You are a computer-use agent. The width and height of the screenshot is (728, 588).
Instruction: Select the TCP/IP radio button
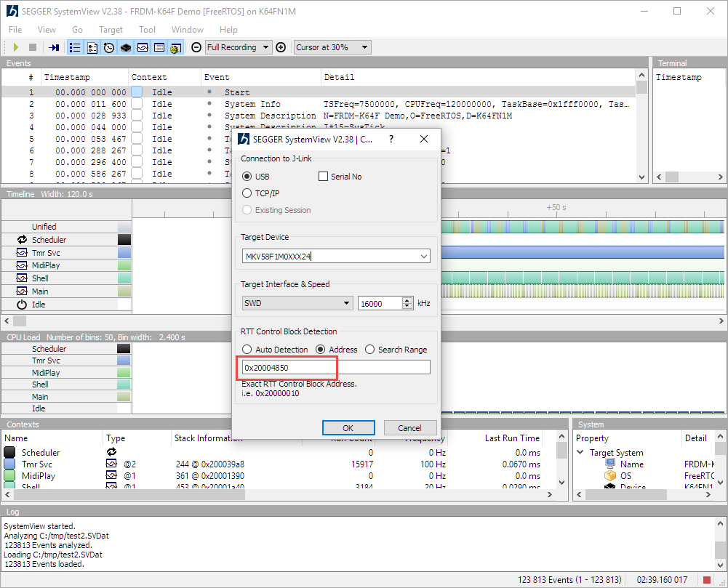(x=247, y=193)
